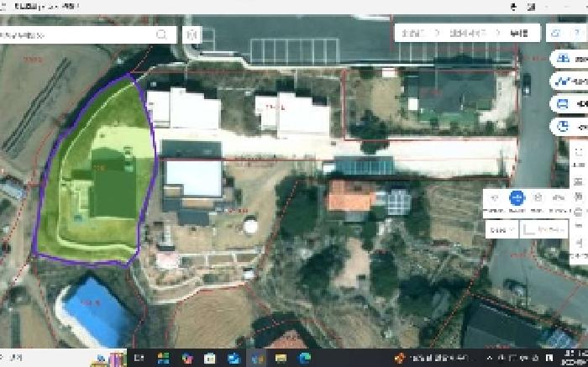Click the printer-shaped pill button
This screenshot has width=588, height=367.
pos(569,104)
